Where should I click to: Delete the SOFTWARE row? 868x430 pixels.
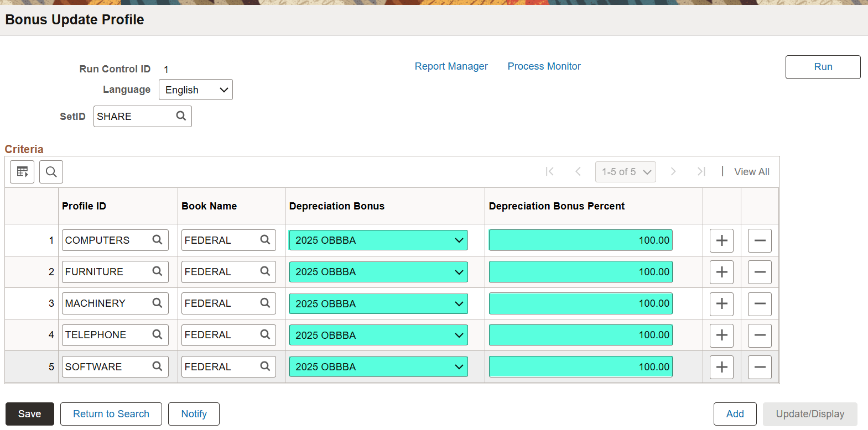click(x=760, y=367)
